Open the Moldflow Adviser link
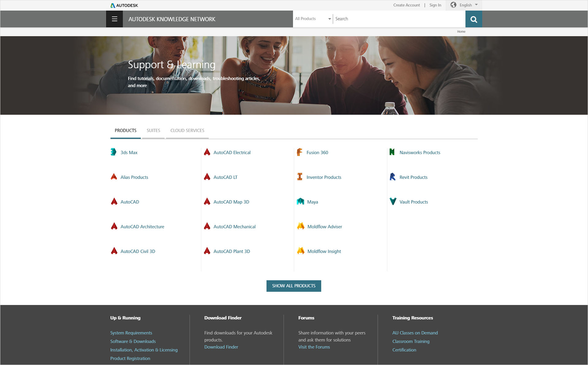Viewport: 588px width, 365px height. click(x=325, y=227)
